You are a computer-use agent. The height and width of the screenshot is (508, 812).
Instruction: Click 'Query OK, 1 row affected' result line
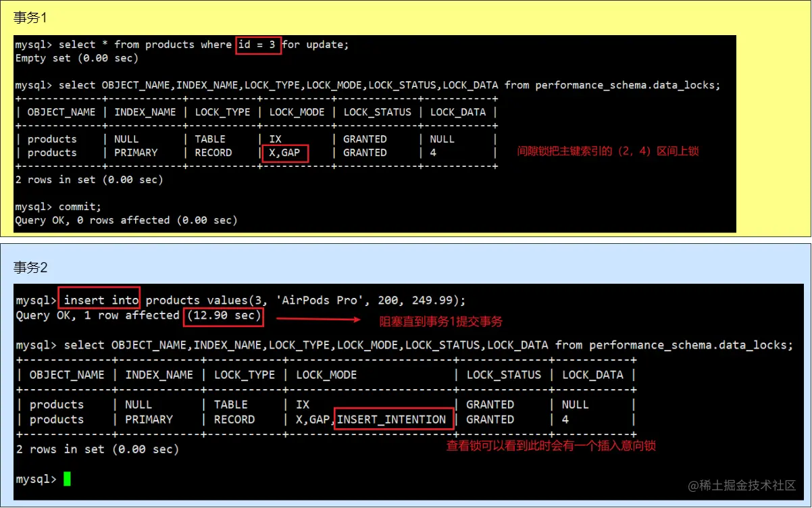[x=138, y=315]
